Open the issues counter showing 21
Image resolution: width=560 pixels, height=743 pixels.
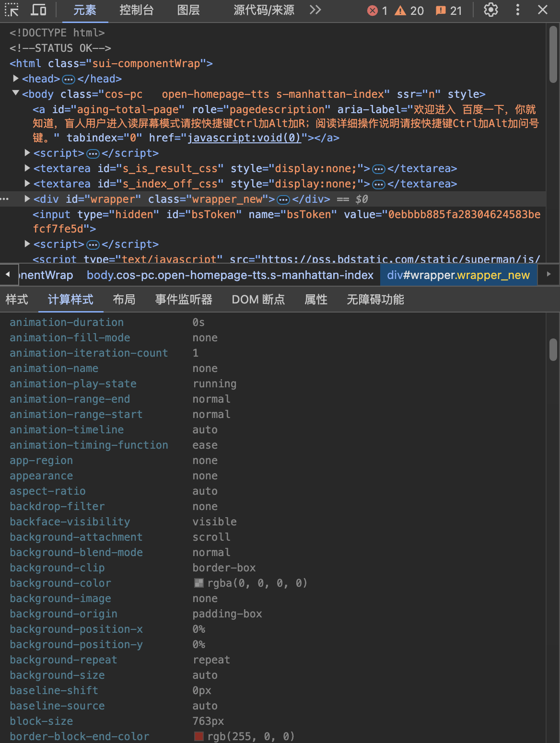447,10
